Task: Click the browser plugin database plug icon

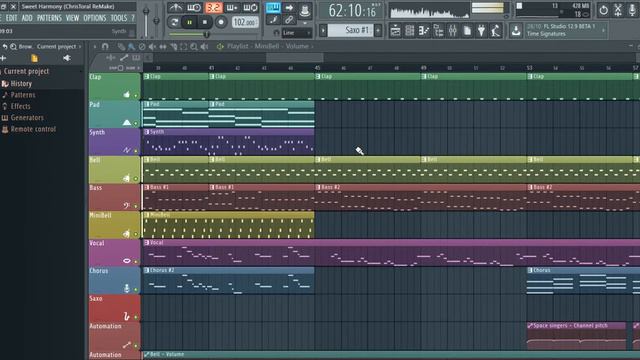Action: 67,58
